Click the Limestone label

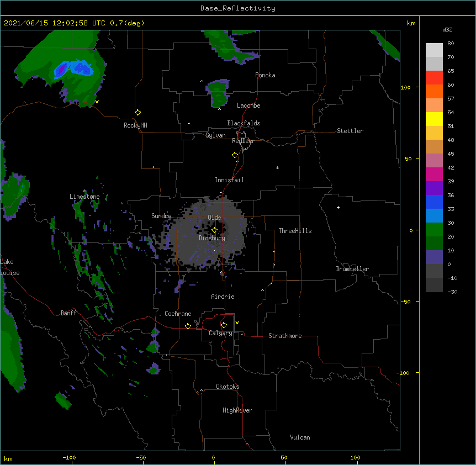coord(84,197)
